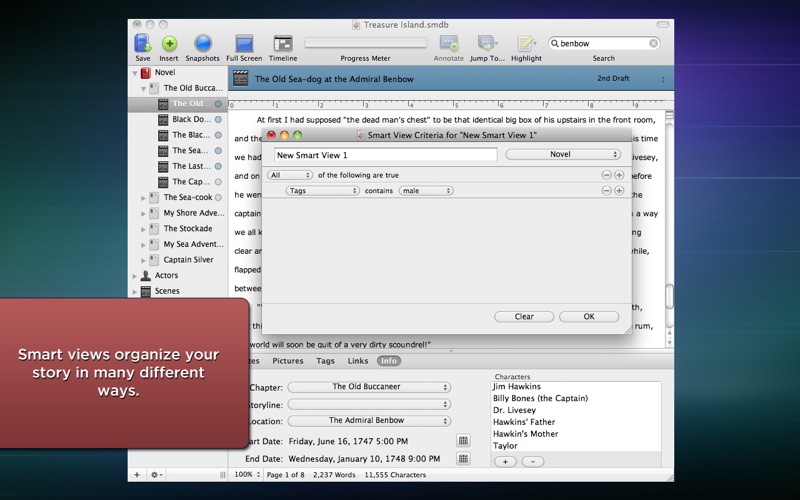The height and width of the screenshot is (500, 800).
Task: Open End Date calendar picker icon
Action: pyautogui.click(x=463, y=458)
